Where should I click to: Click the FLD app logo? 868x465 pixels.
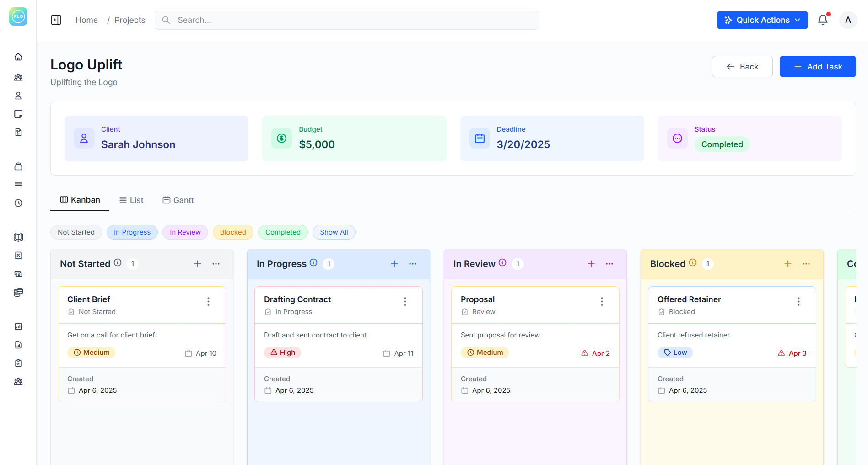coord(18,16)
